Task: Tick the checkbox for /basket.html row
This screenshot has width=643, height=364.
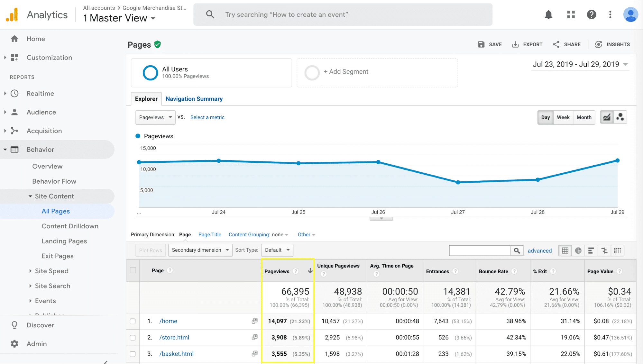Action: 133,354
